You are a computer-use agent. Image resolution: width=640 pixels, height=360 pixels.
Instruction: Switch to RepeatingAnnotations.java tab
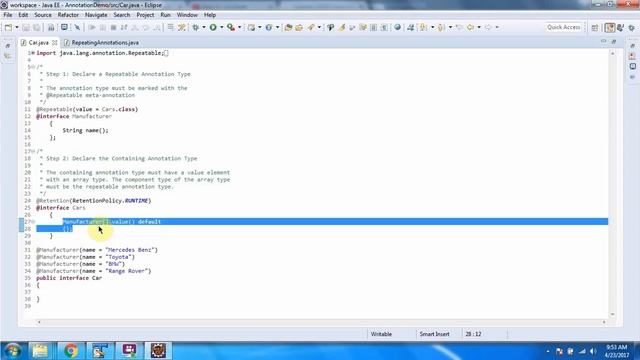coord(101,42)
